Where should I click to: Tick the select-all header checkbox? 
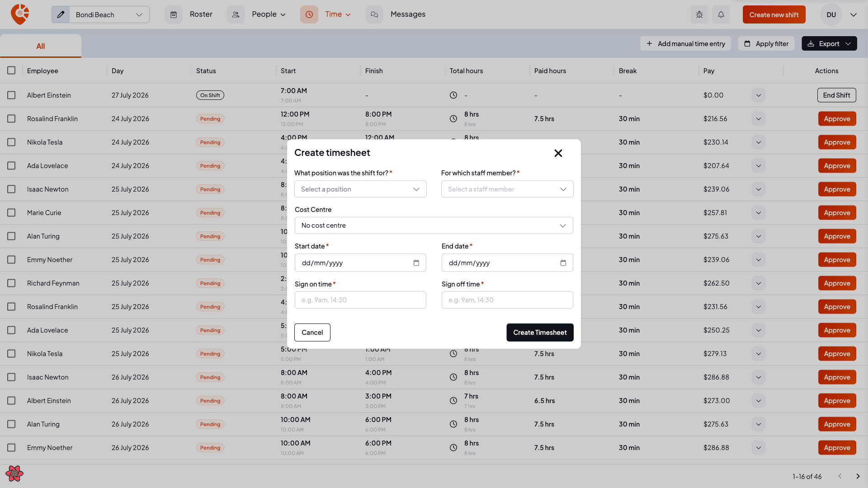[x=11, y=70]
